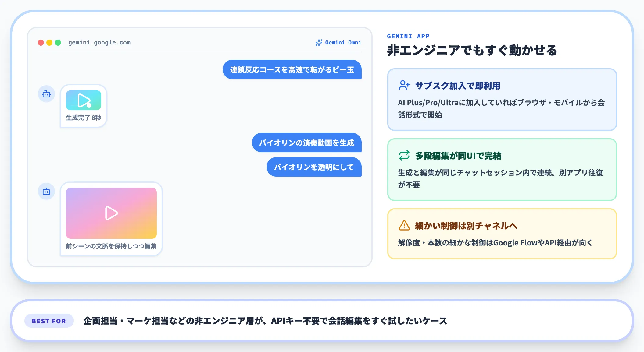
Task: Click the yellow window dot
Action: coord(49,43)
